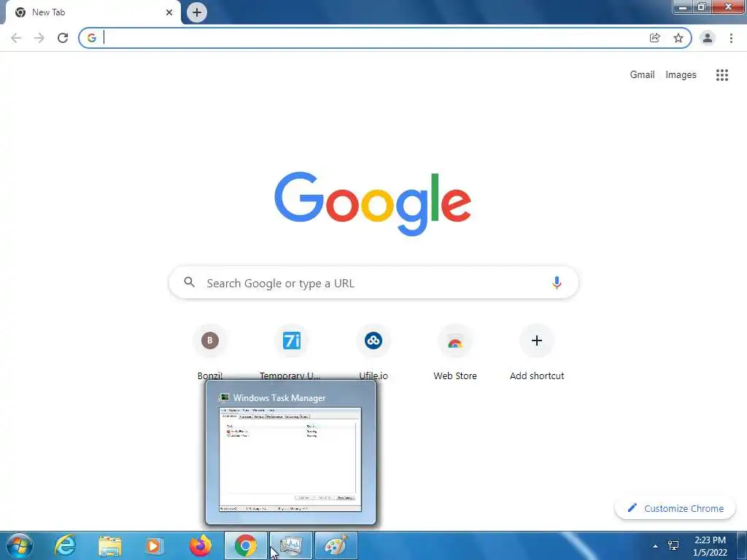Open the Ufile.io shortcut
This screenshot has width=747, height=560.
click(373, 352)
